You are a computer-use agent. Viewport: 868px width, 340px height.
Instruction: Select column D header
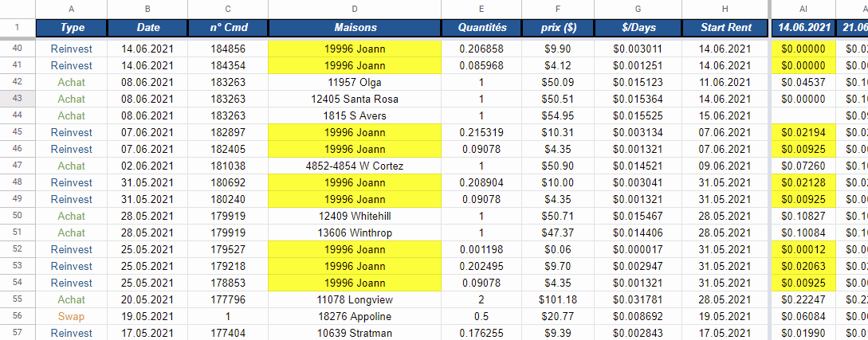[354, 9]
